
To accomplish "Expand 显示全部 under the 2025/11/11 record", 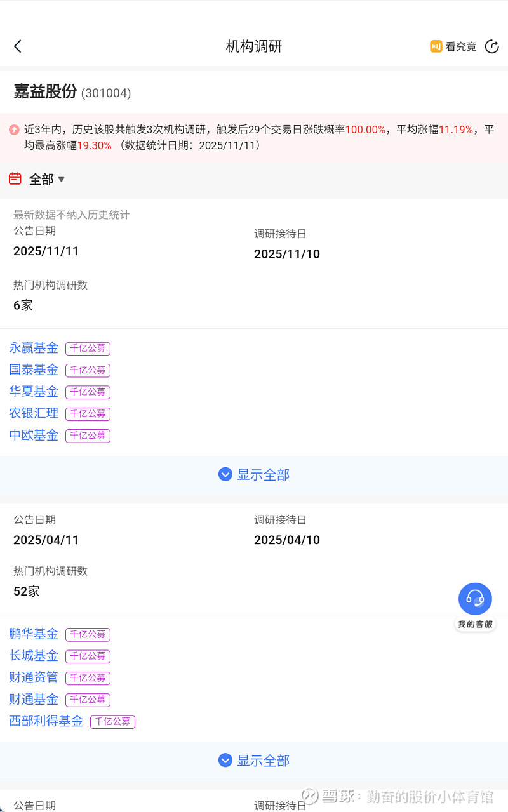I will [254, 474].
